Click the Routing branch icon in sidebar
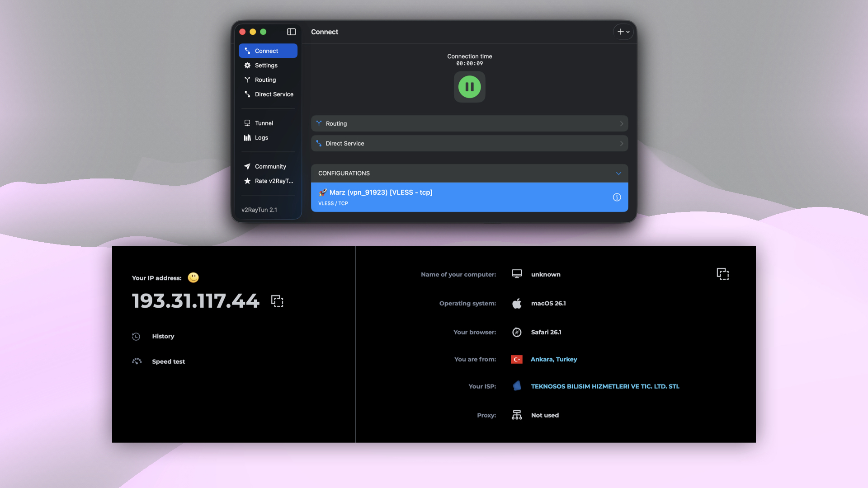This screenshot has height=488, width=868. tap(247, 80)
